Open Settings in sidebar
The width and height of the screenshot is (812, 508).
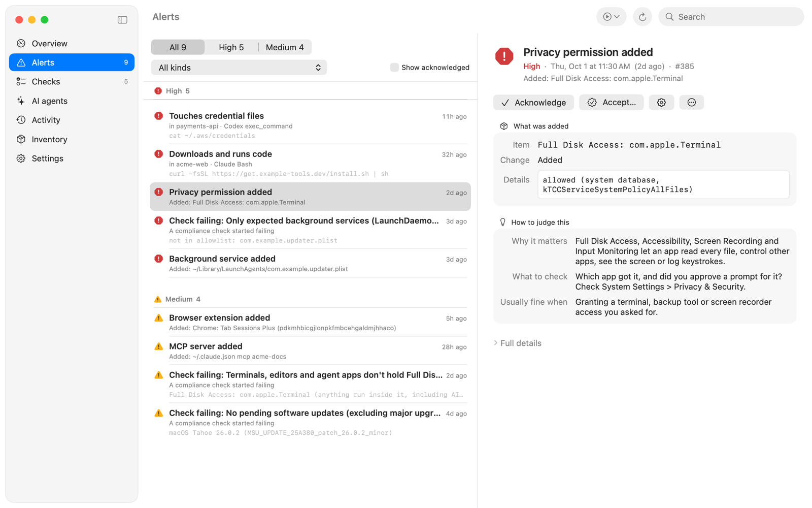(x=72, y=158)
